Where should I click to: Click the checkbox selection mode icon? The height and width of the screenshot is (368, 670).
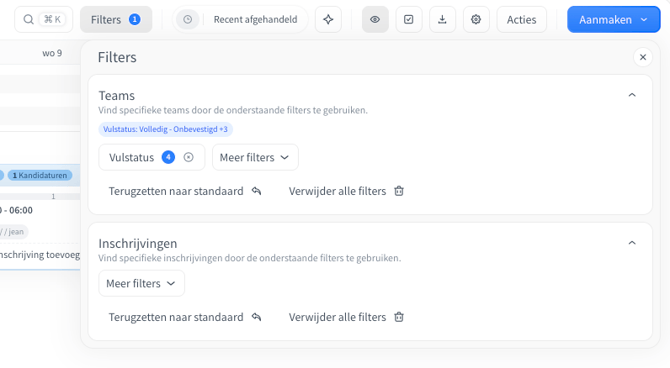[409, 19]
